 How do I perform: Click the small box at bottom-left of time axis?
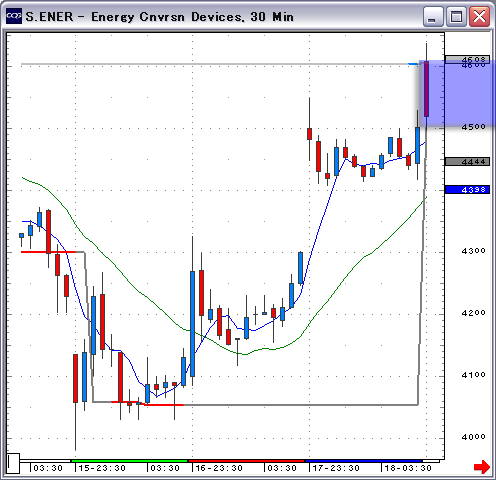point(14,463)
